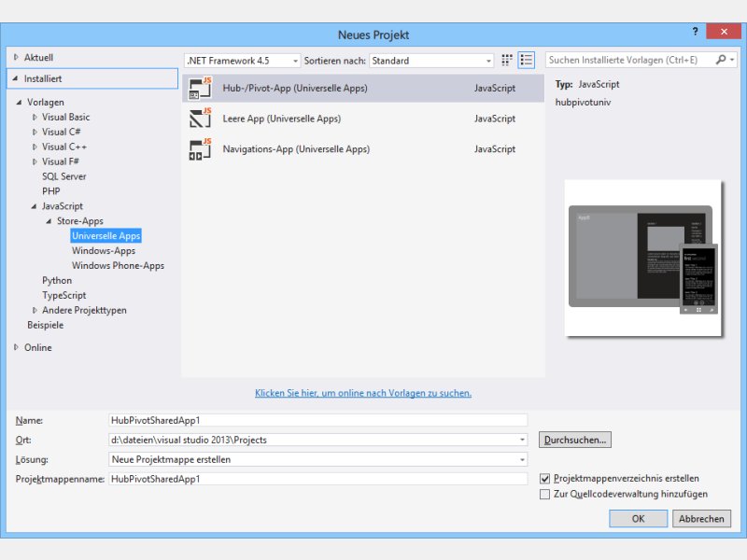The width and height of the screenshot is (747, 560).
Task: Open the help question mark
Action: pos(695,32)
